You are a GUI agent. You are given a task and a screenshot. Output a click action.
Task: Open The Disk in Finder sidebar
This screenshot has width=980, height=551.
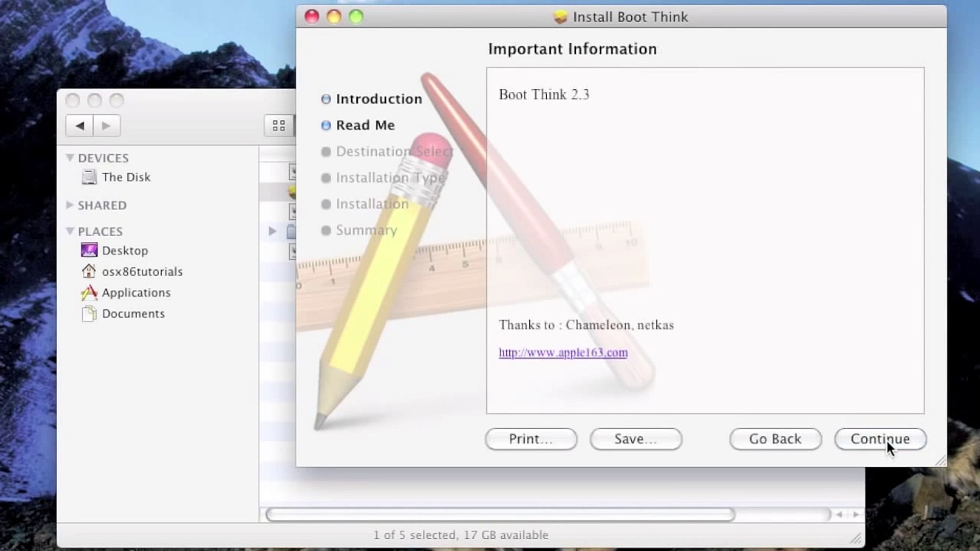[x=126, y=177]
